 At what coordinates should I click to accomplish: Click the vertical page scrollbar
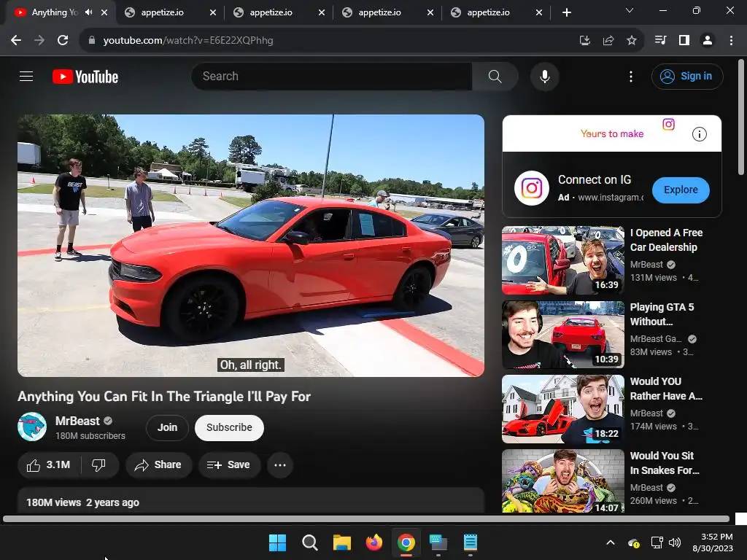[x=741, y=117]
